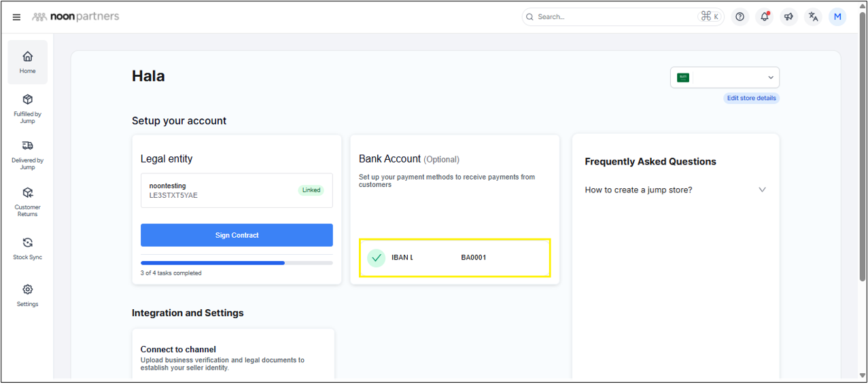Click Edit store details link
Image resolution: width=868 pixels, height=384 pixels.
[751, 98]
